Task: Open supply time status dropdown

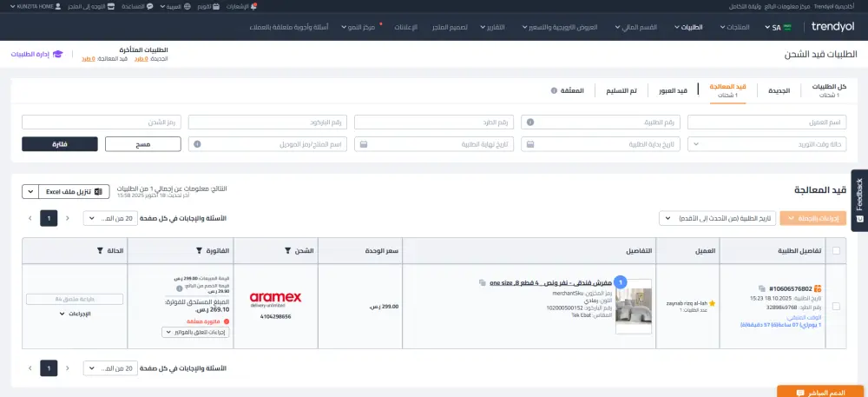Action: pos(766,144)
